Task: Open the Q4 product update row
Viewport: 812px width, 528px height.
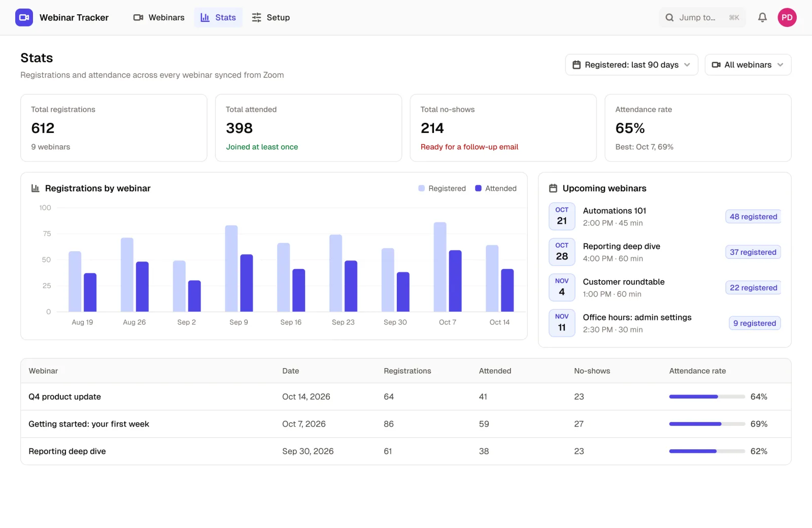Action: coord(406,397)
